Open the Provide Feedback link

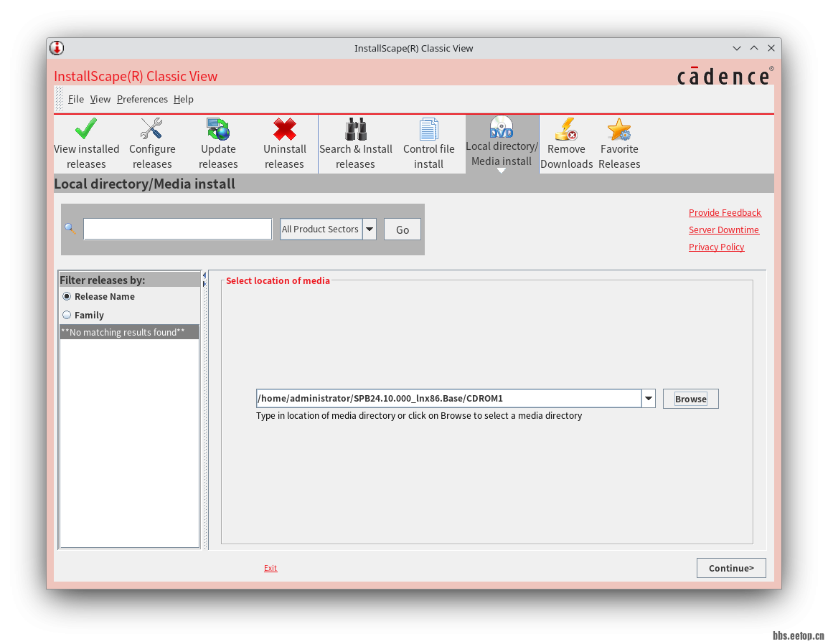pos(725,213)
